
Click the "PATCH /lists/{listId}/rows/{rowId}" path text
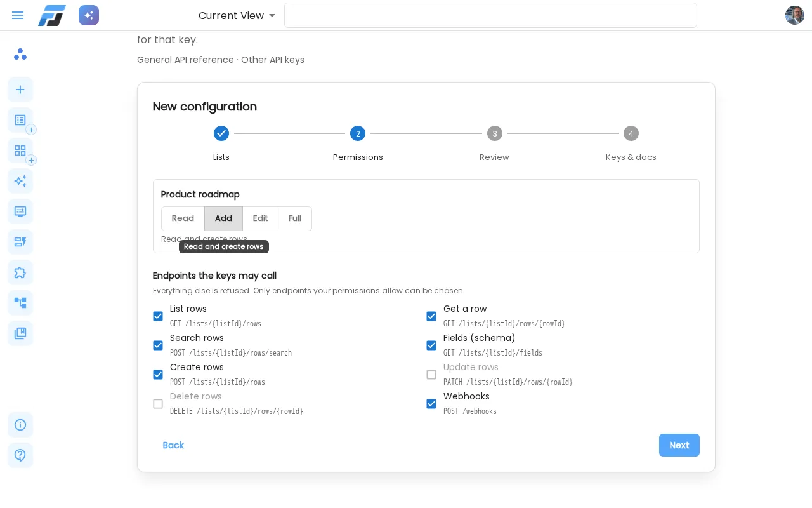point(508,382)
